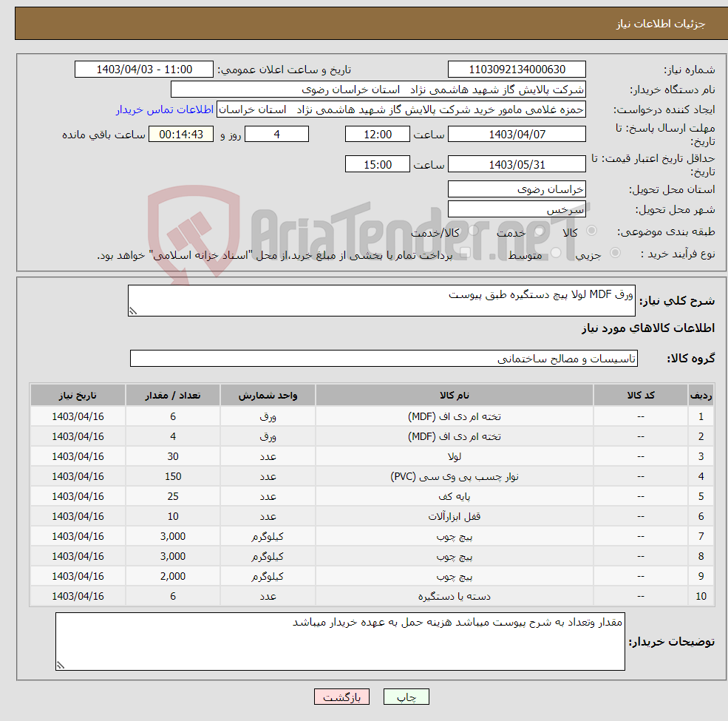The width and height of the screenshot is (728, 721).
Task: Click the نوار چسب پی وی سی (PVC) item
Action: tap(454, 476)
